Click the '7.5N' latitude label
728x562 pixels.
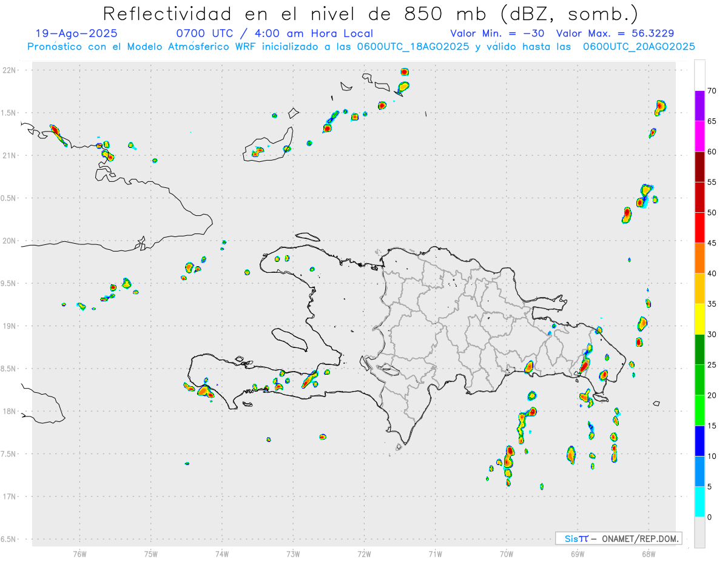tap(9, 453)
